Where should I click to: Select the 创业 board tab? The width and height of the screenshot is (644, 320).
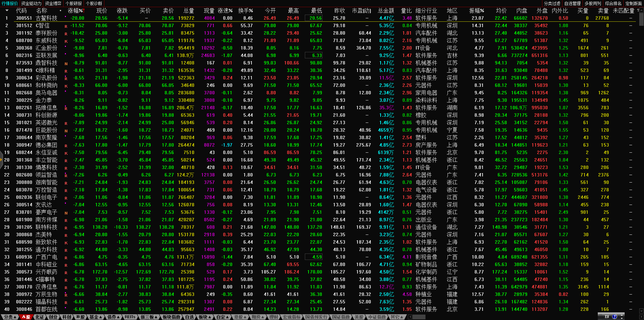tap(53, 317)
